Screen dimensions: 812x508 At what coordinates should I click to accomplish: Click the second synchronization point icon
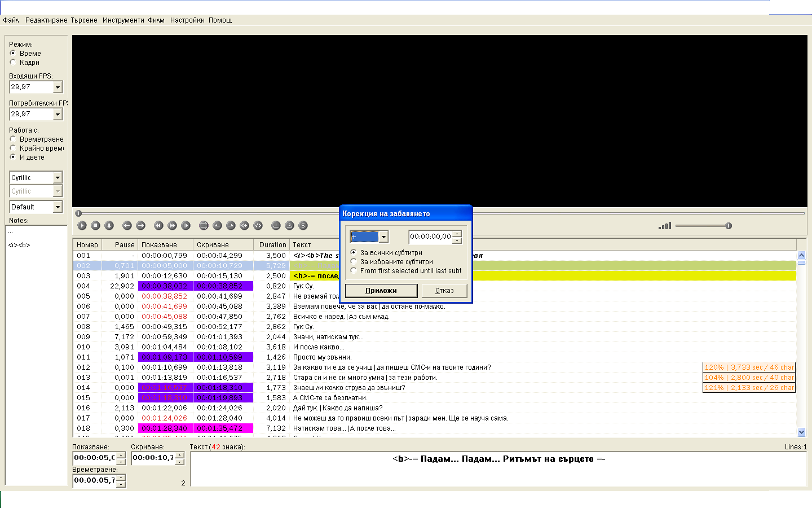(x=290, y=225)
